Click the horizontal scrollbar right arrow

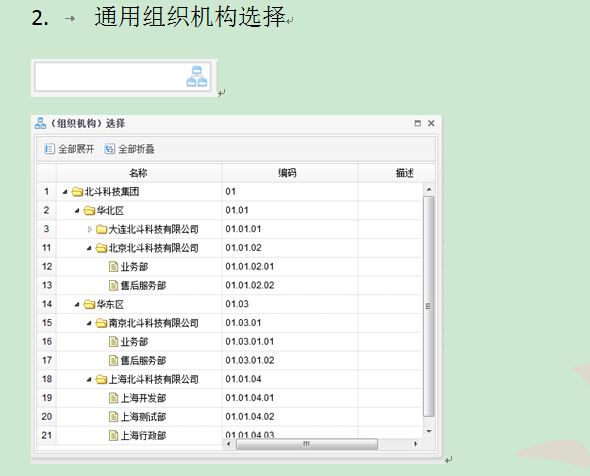[415, 444]
